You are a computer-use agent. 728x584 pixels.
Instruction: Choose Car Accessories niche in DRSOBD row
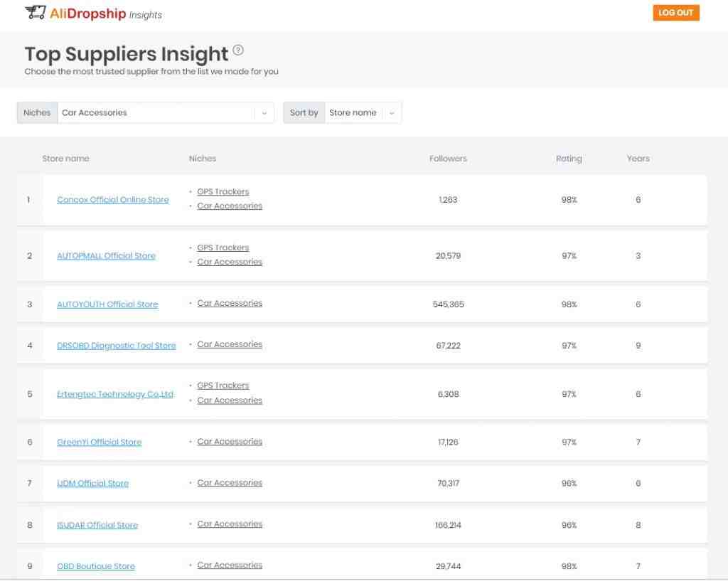(x=230, y=344)
